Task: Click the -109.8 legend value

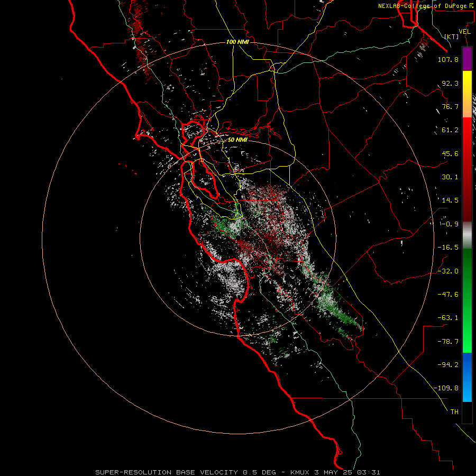Action: (446, 388)
